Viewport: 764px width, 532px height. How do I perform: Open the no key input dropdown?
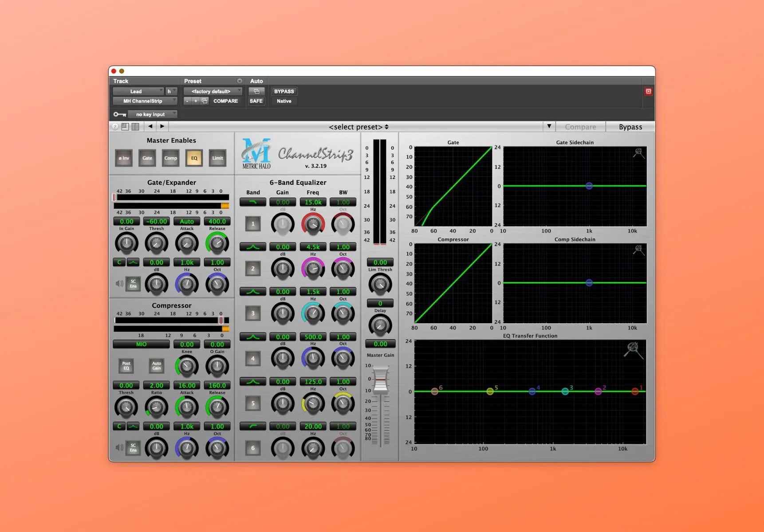click(x=153, y=114)
